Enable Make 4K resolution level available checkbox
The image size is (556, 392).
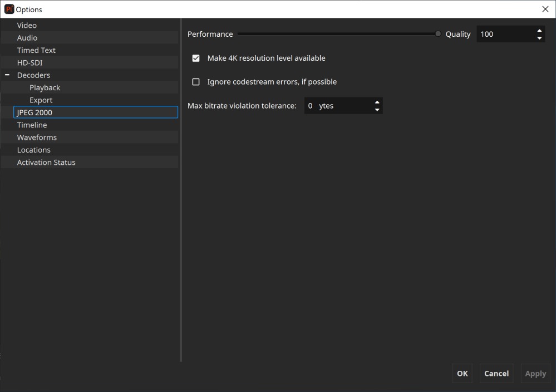(x=196, y=58)
